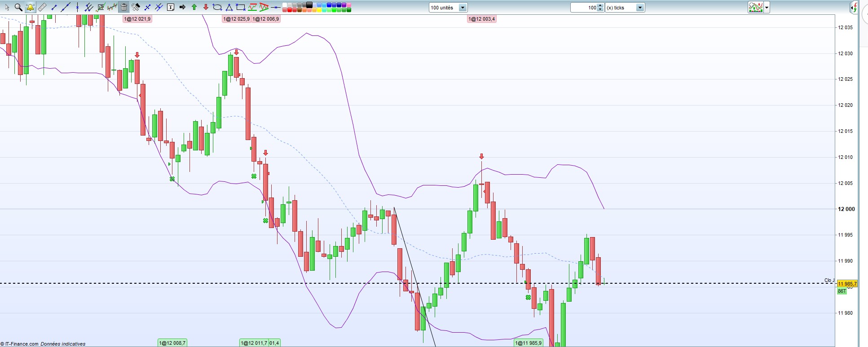
Task: Click the sell order label 1@12 006,9
Action: point(266,19)
